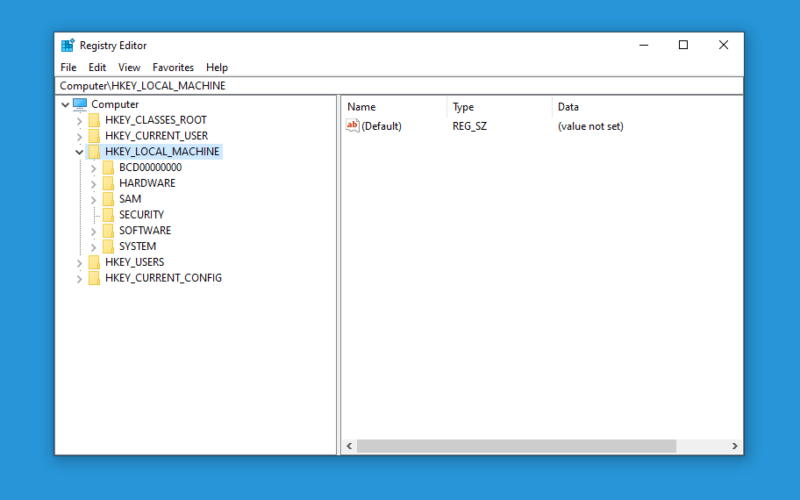Select the HARDWARE key label

click(147, 183)
